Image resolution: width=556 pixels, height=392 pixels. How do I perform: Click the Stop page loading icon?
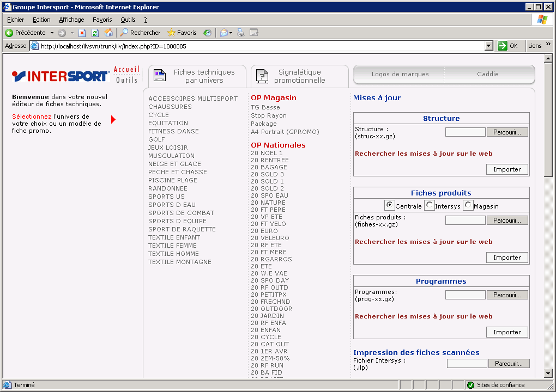(82, 33)
